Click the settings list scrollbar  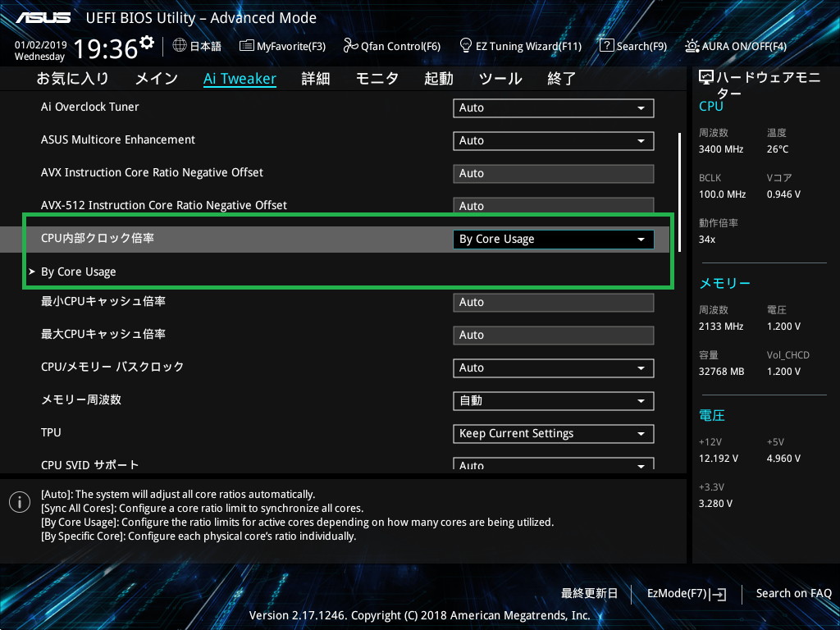coord(679,192)
